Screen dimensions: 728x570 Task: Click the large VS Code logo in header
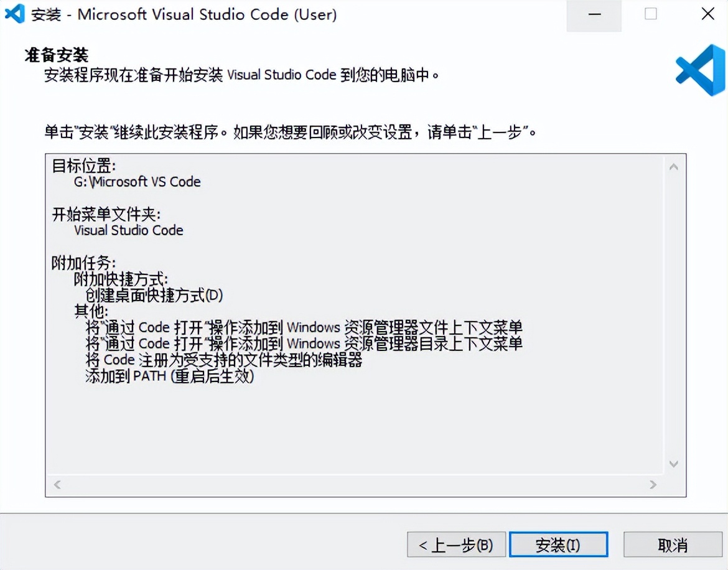pos(701,70)
